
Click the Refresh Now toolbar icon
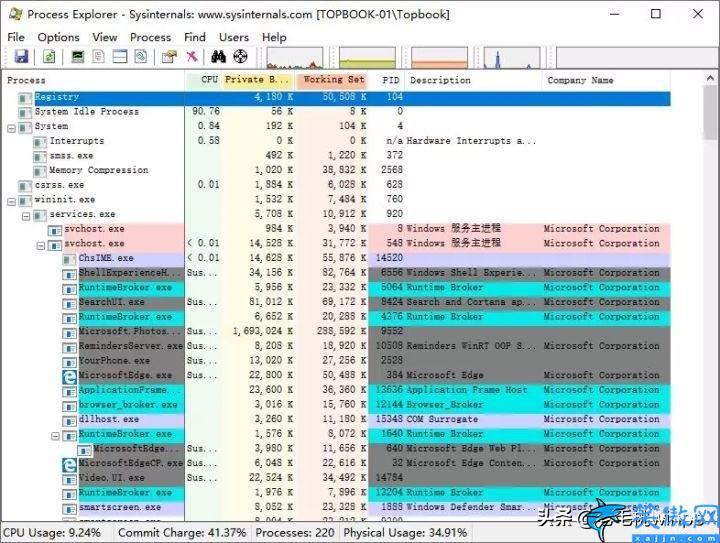(49, 56)
